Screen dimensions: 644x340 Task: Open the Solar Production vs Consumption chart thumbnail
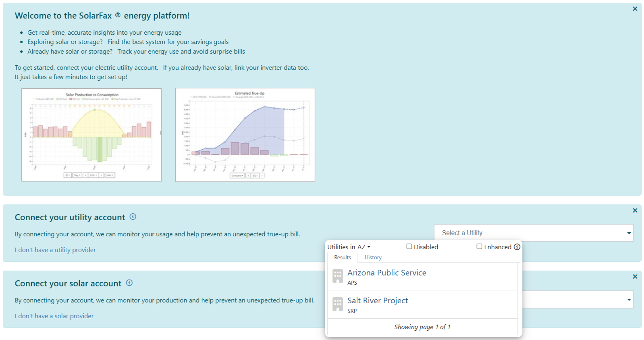click(x=91, y=135)
